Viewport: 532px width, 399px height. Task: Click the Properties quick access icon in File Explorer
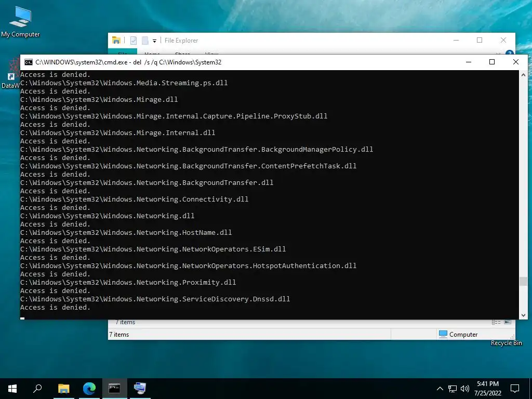click(134, 41)
